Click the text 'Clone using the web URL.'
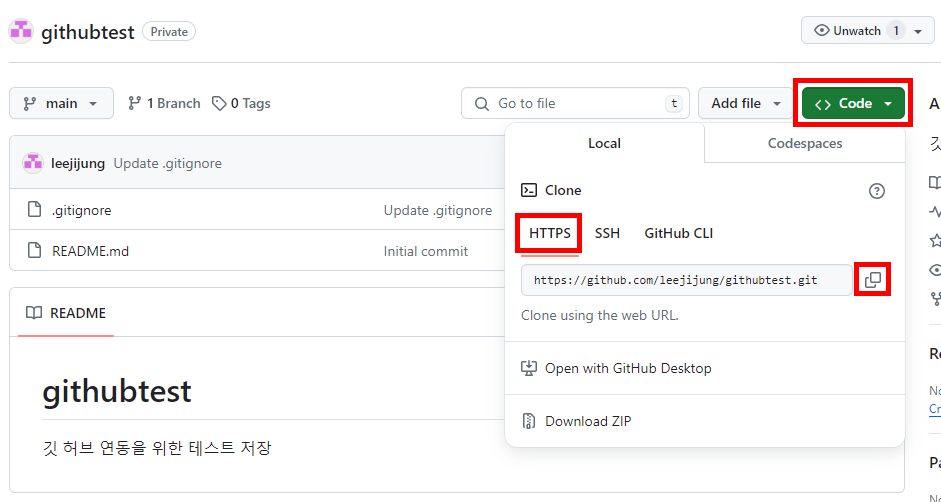 click(600, 315)
